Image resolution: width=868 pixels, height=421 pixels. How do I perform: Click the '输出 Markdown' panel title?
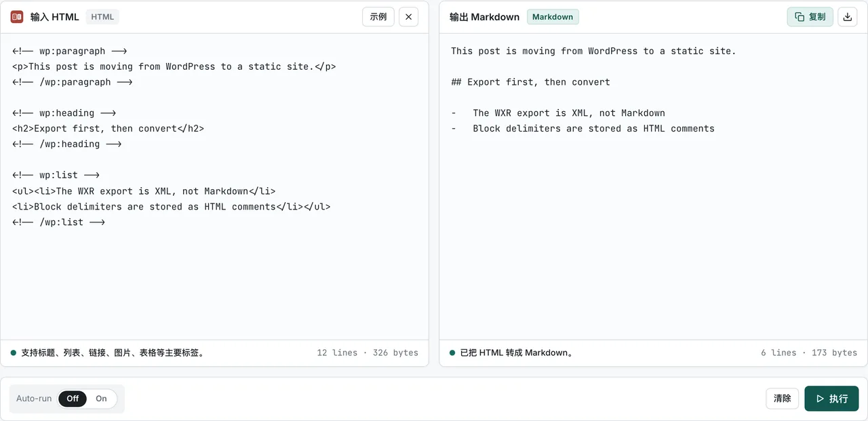click(485, 17)
